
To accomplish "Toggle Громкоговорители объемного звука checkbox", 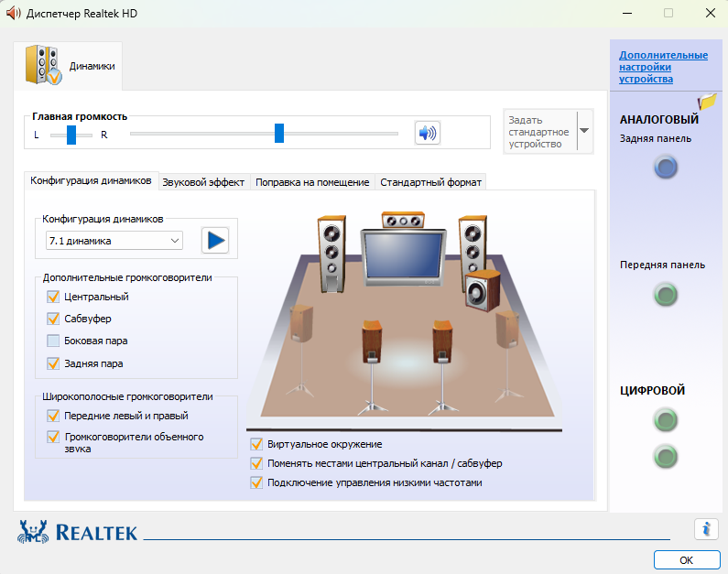I will (x=53, y=437).
